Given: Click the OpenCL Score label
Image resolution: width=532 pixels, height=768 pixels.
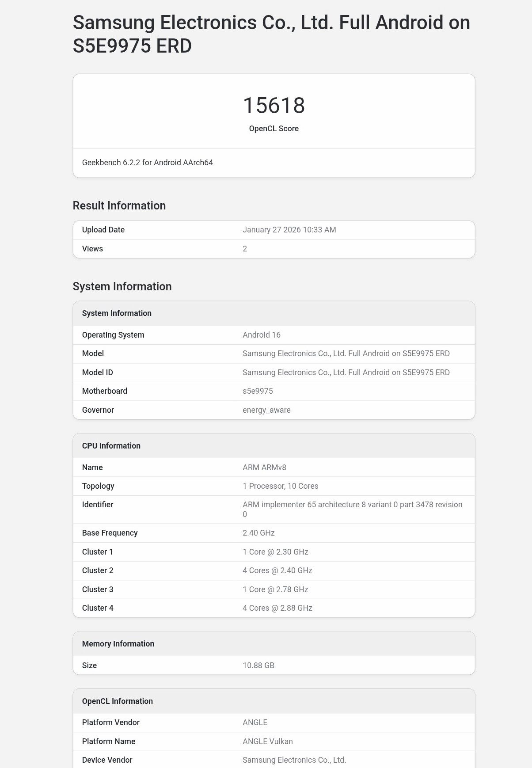Looking at the screenshot, I should 274,129.
